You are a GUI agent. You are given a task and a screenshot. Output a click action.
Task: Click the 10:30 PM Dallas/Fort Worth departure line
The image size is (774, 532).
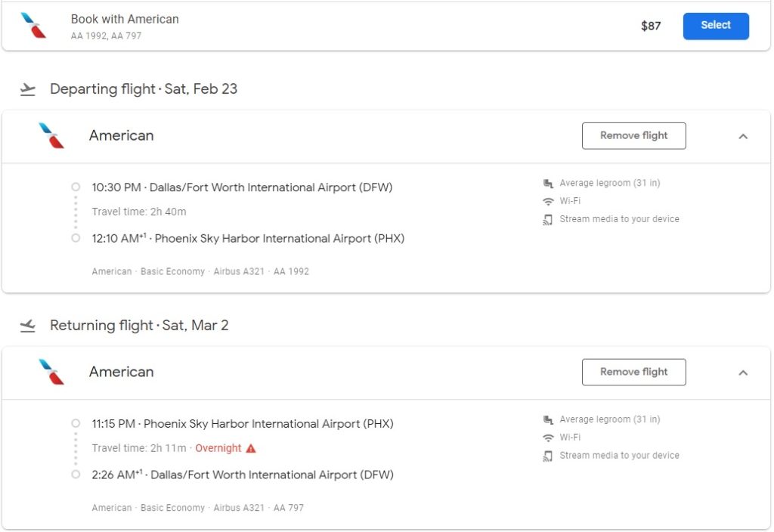242,187
